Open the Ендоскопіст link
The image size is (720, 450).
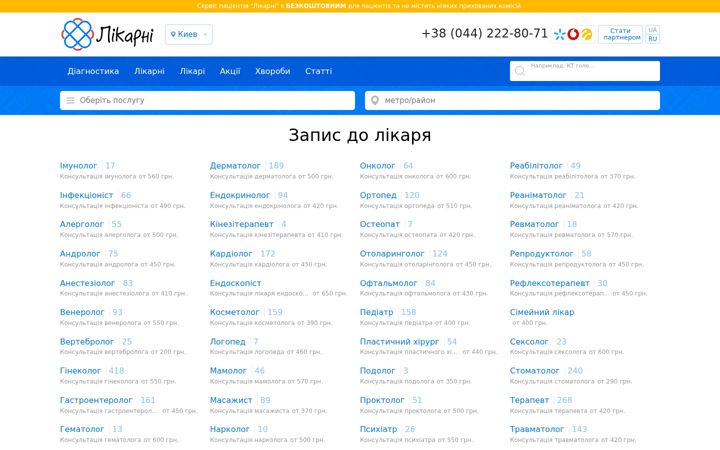click(x=236, y=283)
